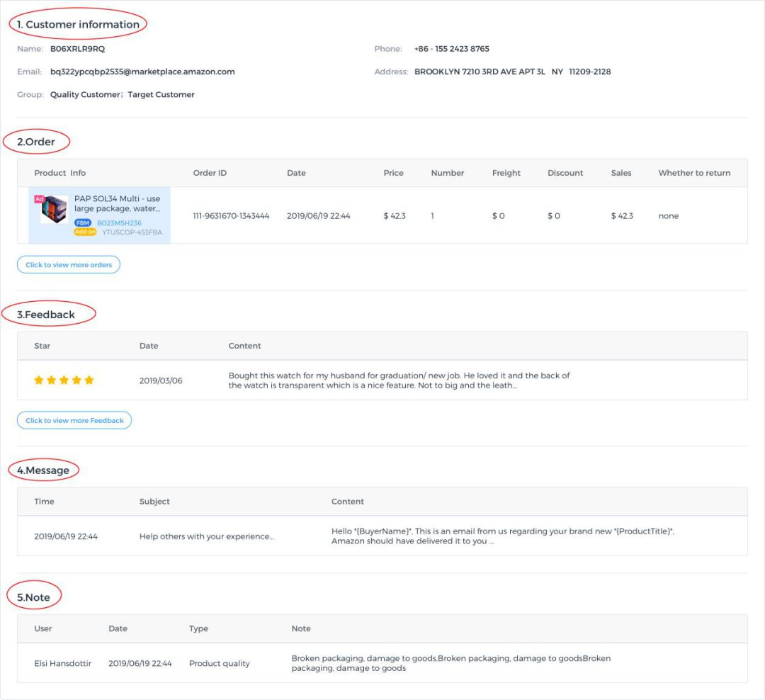Click the Brooklyn customer address
The image size is (765, 700).
[512, 72]
